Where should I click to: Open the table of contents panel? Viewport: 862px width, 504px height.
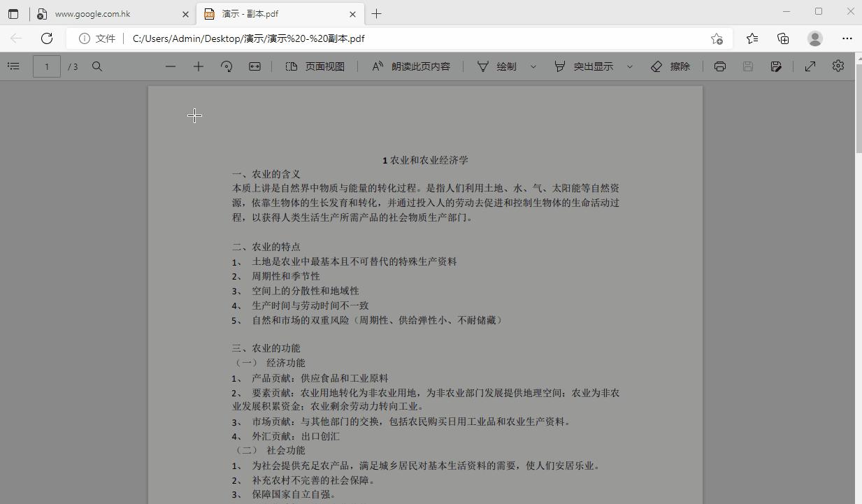pos(13,66)
